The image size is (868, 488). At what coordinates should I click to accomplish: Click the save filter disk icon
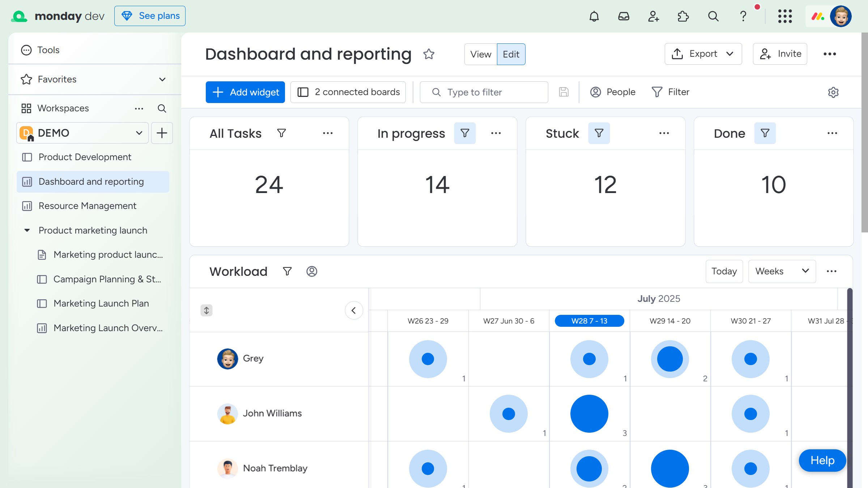tap(564, 92)
